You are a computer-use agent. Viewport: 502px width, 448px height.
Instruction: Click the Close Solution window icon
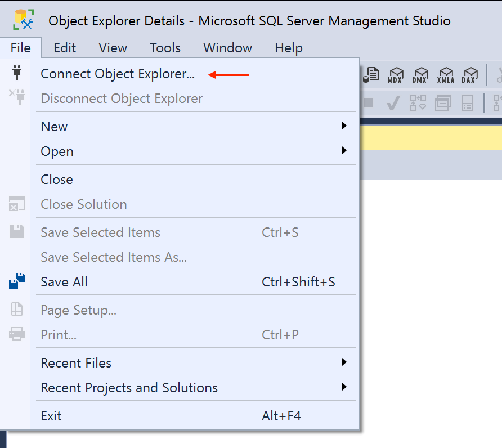[x=17, y=204]
